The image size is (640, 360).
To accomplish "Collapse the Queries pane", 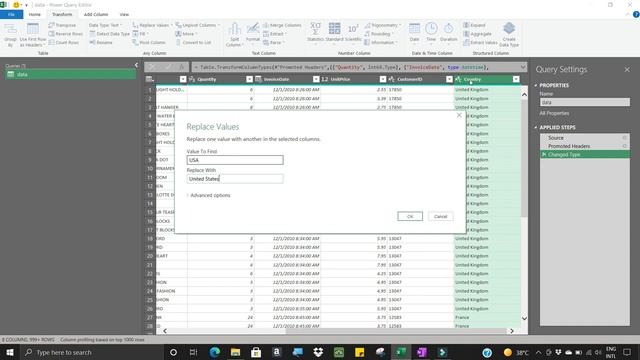I will 136,65.
